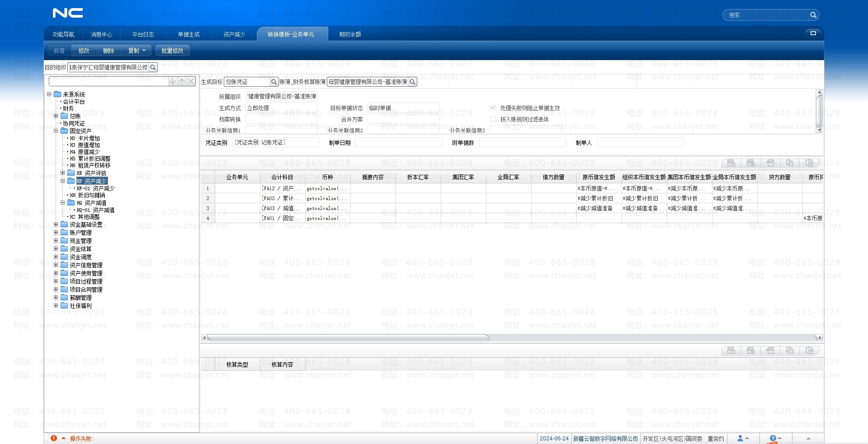Click delete-row icon above voucher grid
Image resolution: width=868 pixels, height=444 pixels.
click(751, 163)
